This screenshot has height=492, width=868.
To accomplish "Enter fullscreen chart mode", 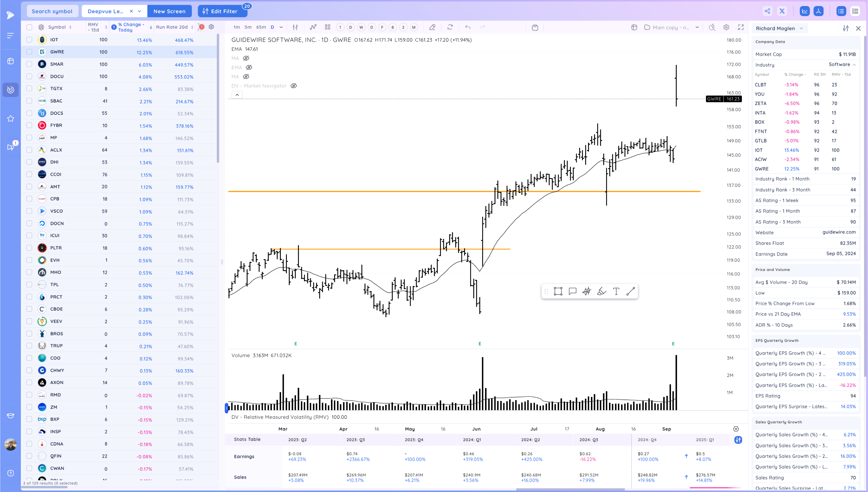I will 741,27.
